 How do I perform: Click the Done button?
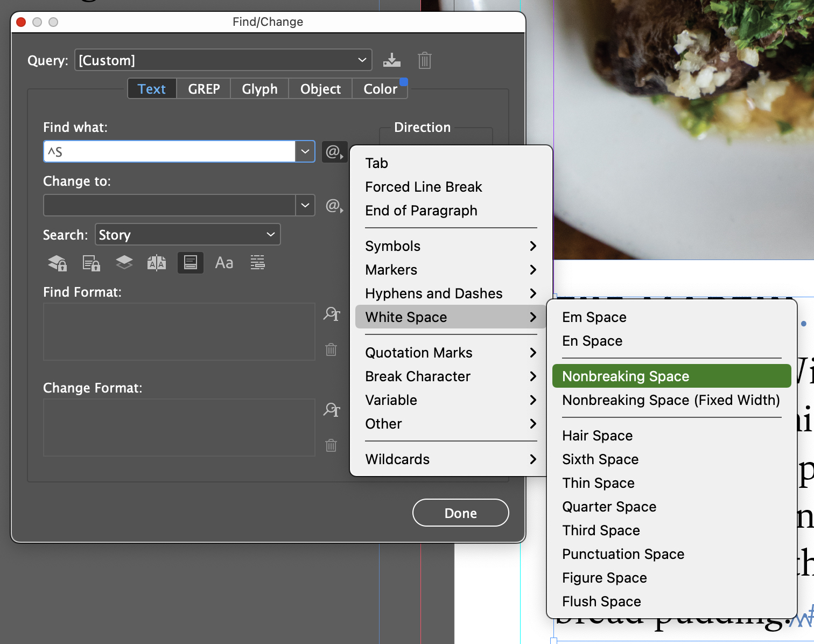click(x=460, y=513)
